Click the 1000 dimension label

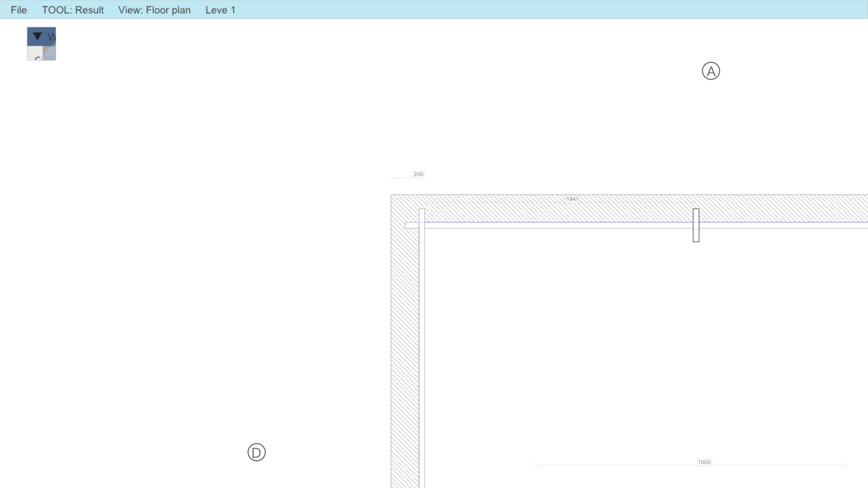coord(704,462)
